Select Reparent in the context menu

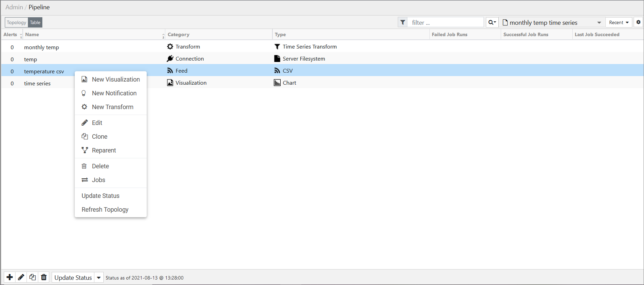[111, 150]
